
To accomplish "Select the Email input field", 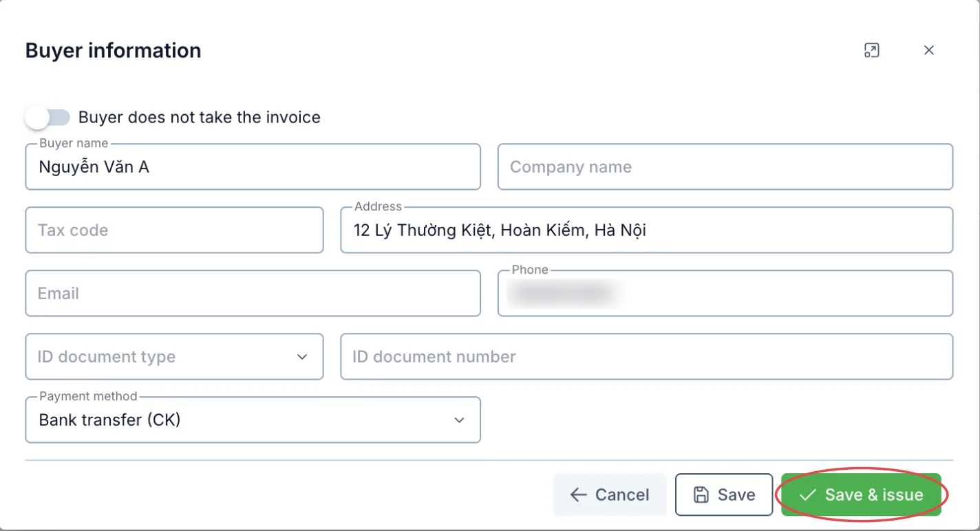I will click(253, 293).
